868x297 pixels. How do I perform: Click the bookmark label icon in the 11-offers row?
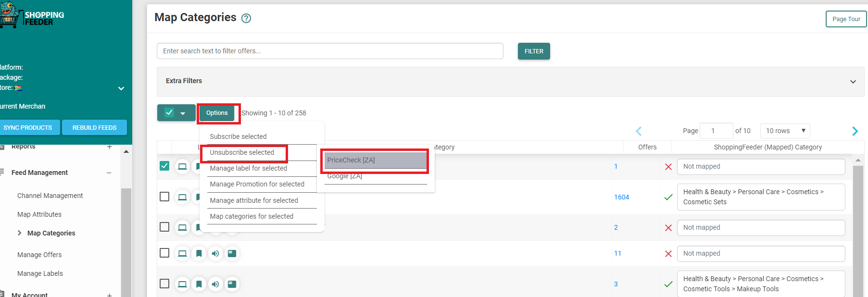tap(199, 253)
